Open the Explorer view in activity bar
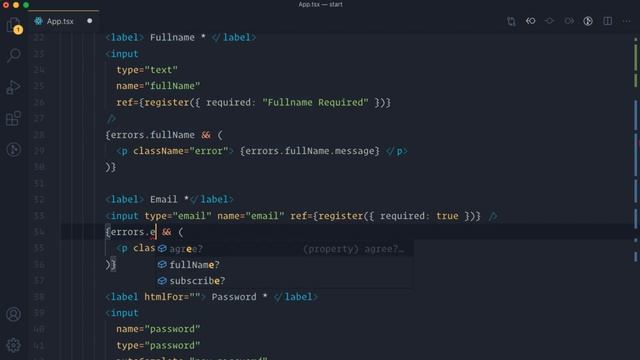Image resolution: width=640 pixels, height=360 pixels. click(13, 25)
